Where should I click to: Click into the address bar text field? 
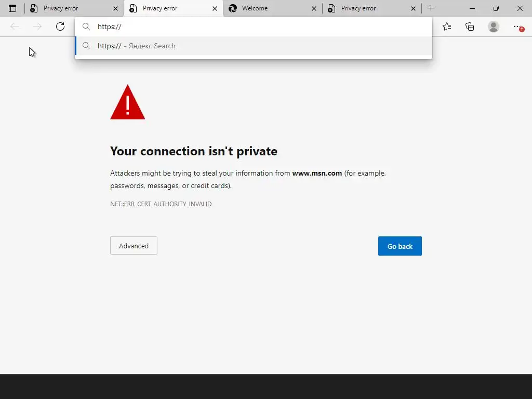(260, 26)
